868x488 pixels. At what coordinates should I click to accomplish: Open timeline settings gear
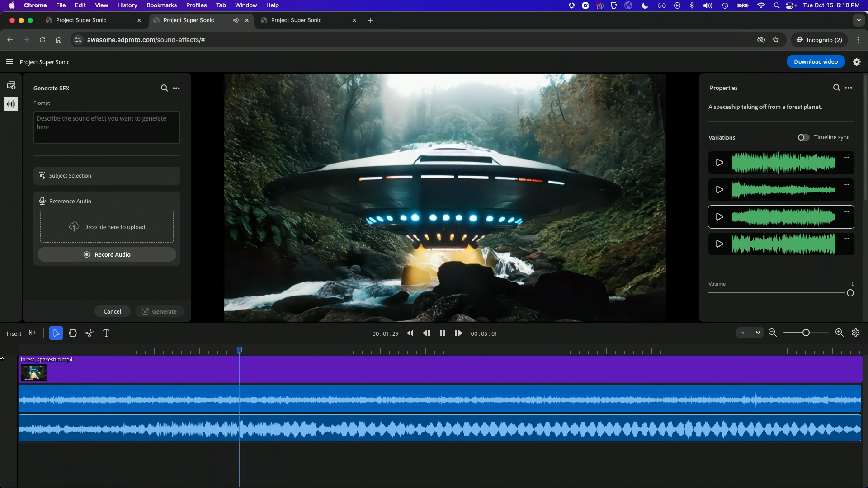[x=856, y=333]
